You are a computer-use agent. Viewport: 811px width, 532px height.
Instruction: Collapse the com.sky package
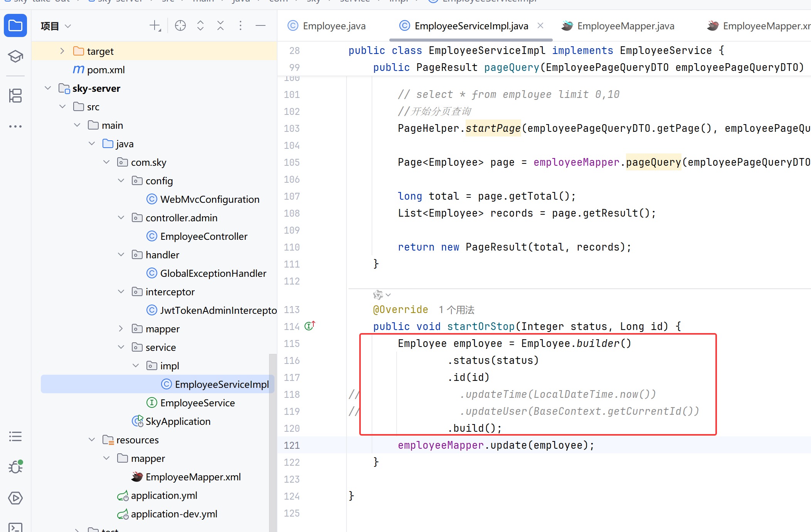106,162
